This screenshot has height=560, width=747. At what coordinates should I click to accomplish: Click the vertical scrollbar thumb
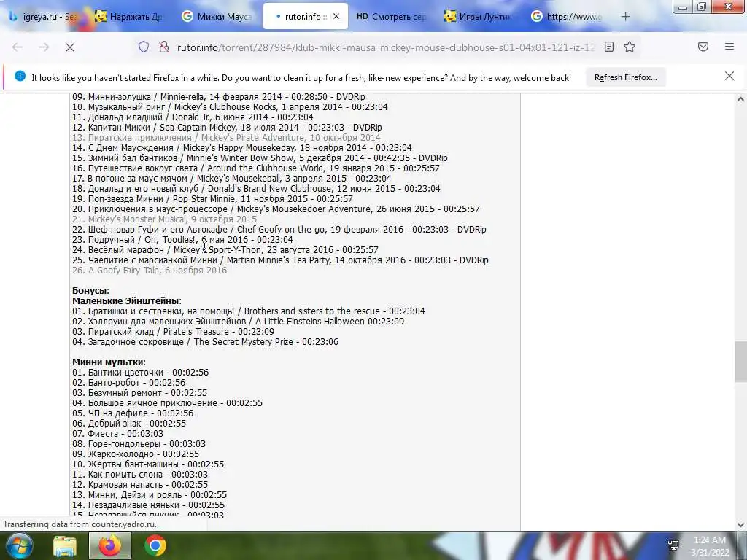740,362
